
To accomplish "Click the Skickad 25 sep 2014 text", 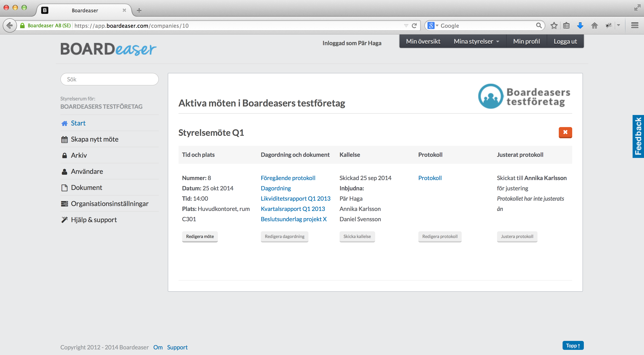I will point(365,178).
